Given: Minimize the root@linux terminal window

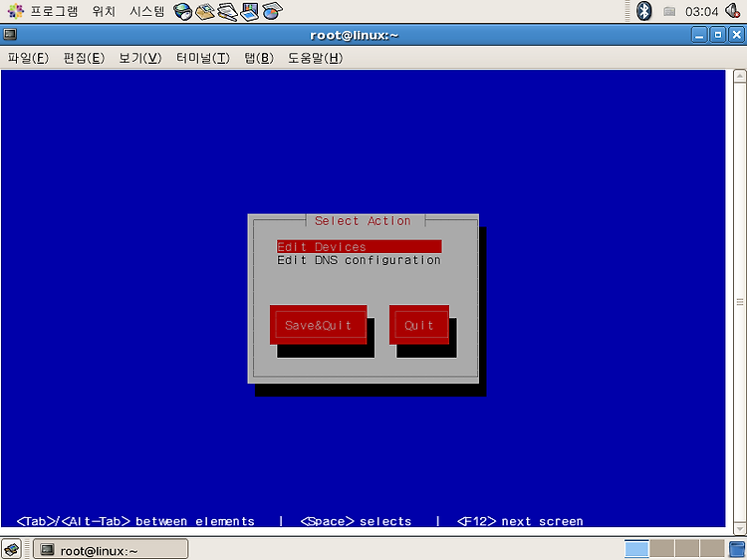Looking at the screenshot, I should pos(699,35).
